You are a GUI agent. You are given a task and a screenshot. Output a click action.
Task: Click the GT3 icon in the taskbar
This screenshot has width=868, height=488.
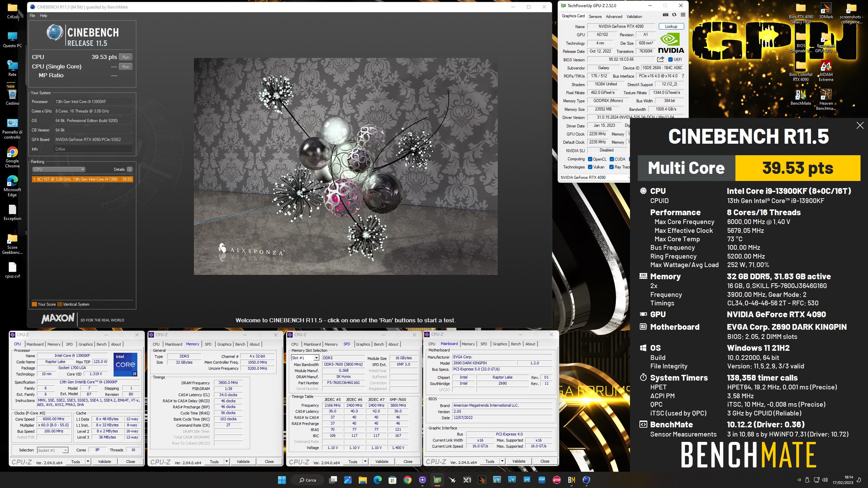pyautogui.click(x=556, y=480)
